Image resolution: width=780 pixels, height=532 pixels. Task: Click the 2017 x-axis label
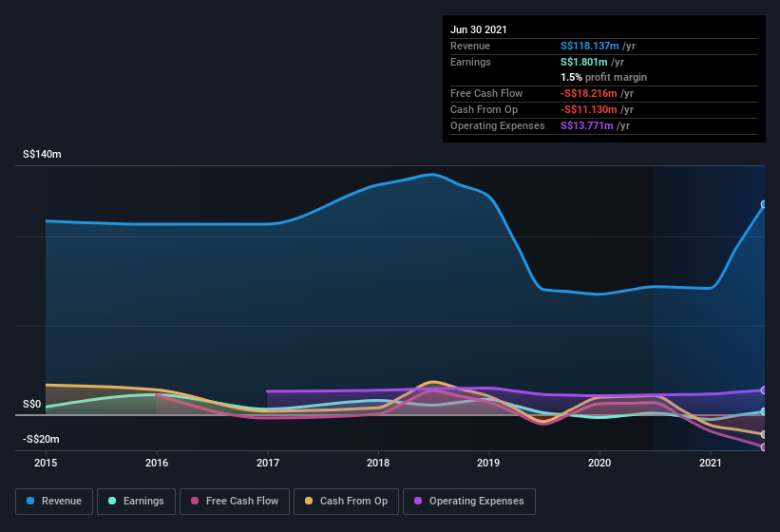tap(268, 463)
